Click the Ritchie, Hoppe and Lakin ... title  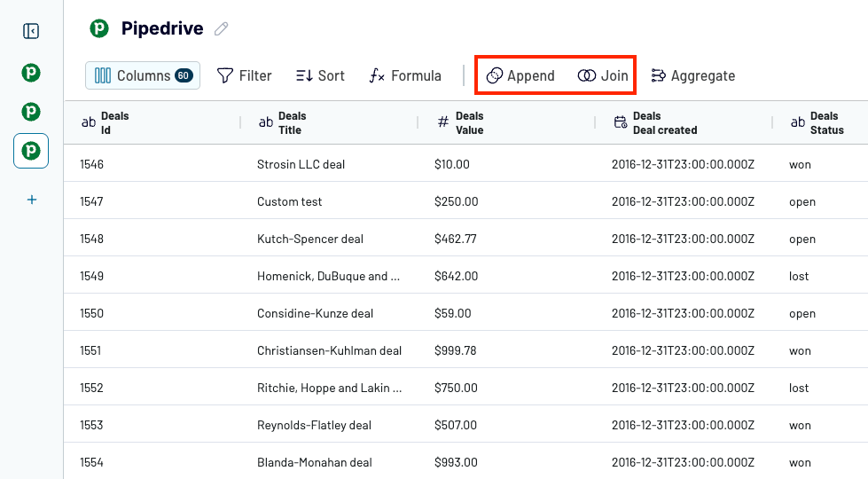click(x=329, y=388)
